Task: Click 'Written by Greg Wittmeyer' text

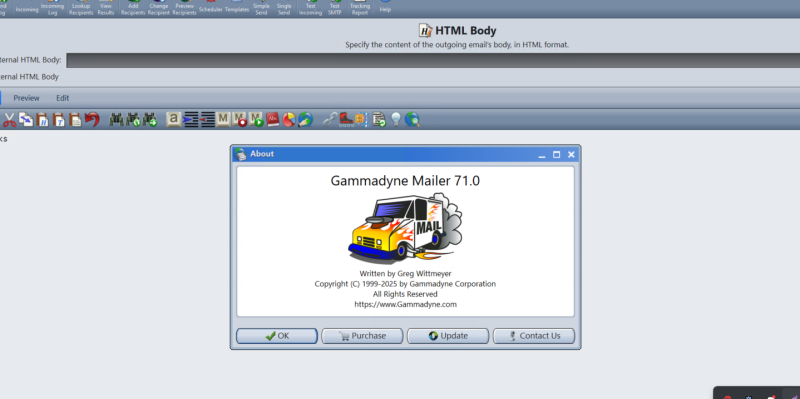Action: [x=406, y=274]
